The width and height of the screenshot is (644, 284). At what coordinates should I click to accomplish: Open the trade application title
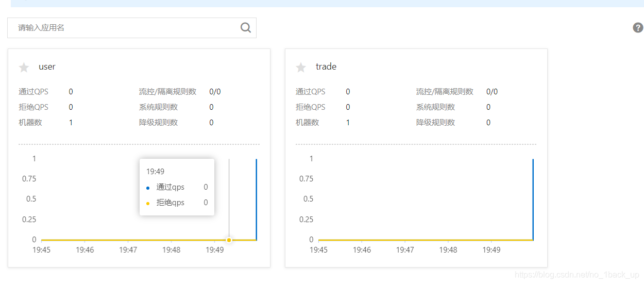[326, 66]
